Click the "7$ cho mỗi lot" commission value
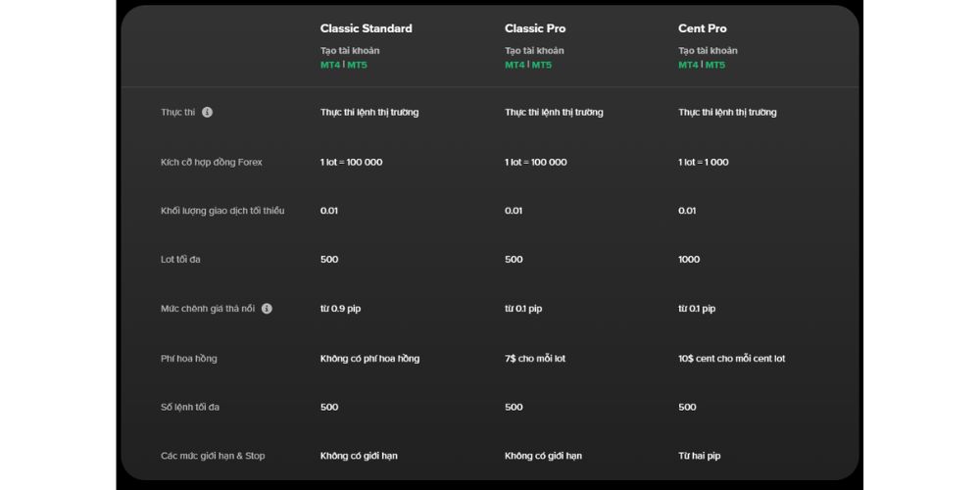Image resolution: width=980 pixels, height=490 pixels. pos(534,359)
